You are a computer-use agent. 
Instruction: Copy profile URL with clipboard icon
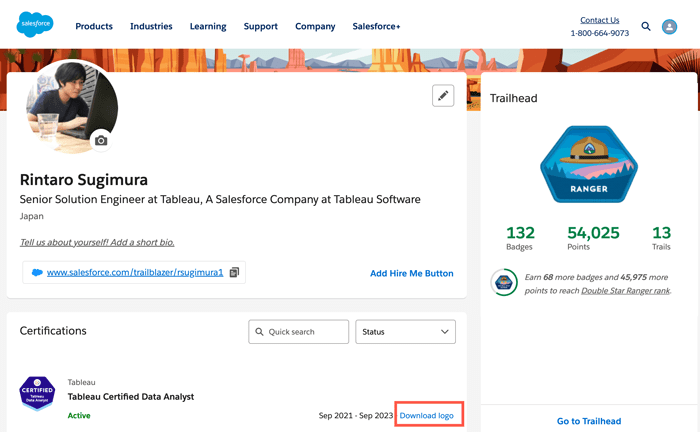click(234, 272)
